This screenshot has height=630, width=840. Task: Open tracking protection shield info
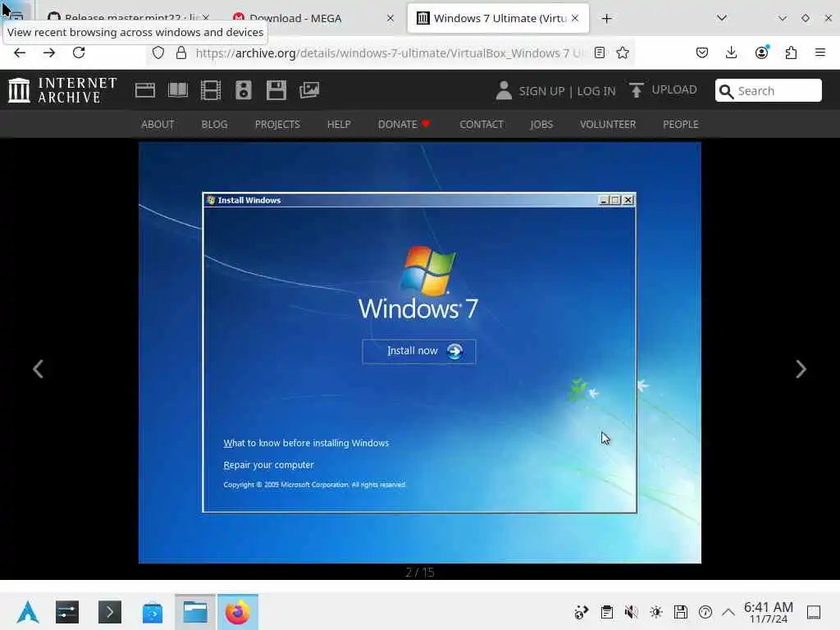[158, 52]
